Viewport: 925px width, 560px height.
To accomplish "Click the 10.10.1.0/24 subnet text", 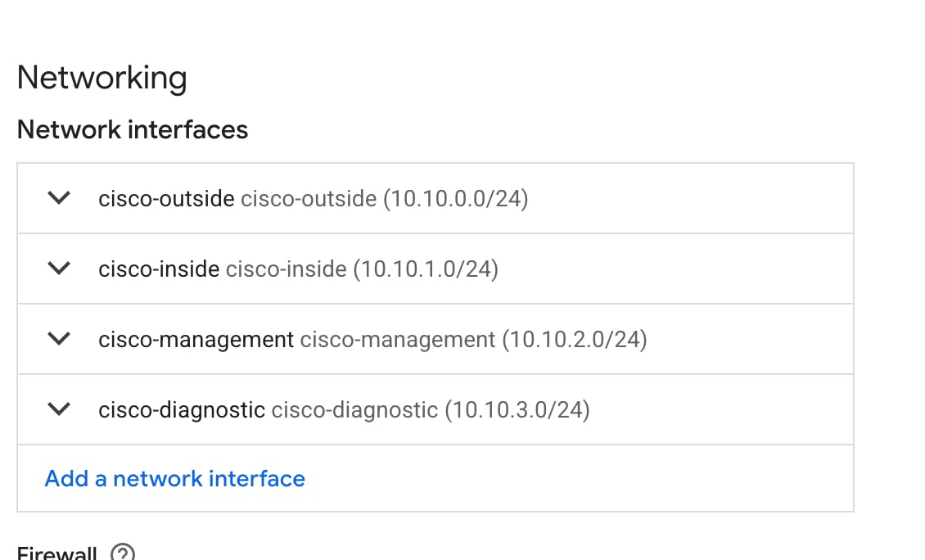I will click(x=426, y=269).
